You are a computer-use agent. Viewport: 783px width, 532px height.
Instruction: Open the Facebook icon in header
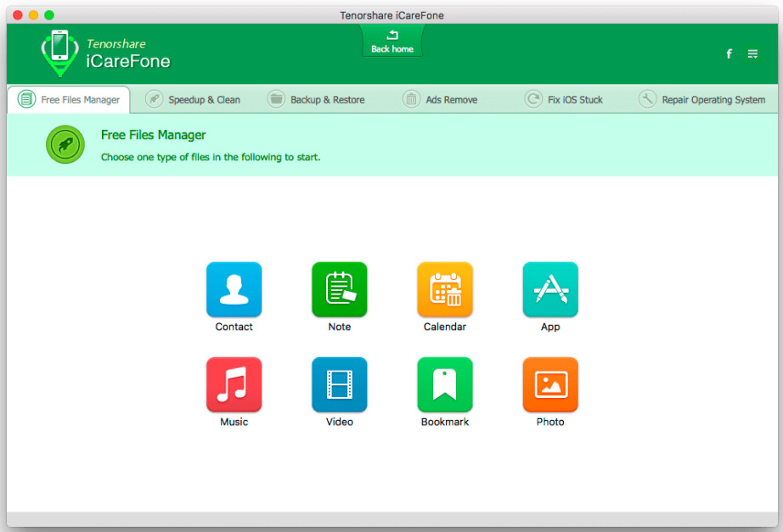729,54
